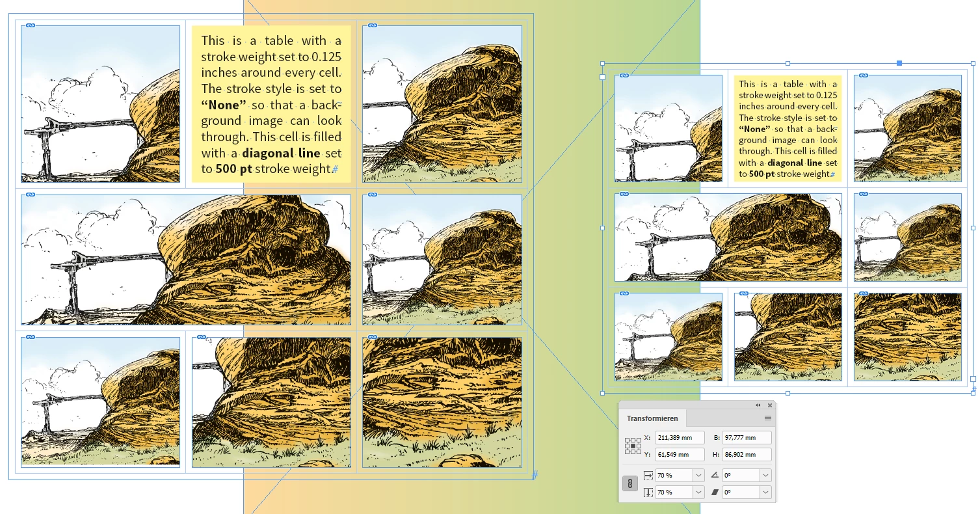Click the vertical scale arrow icon
Image resolution: width=980 pixels, height=514 pixels.
point(648,493)
